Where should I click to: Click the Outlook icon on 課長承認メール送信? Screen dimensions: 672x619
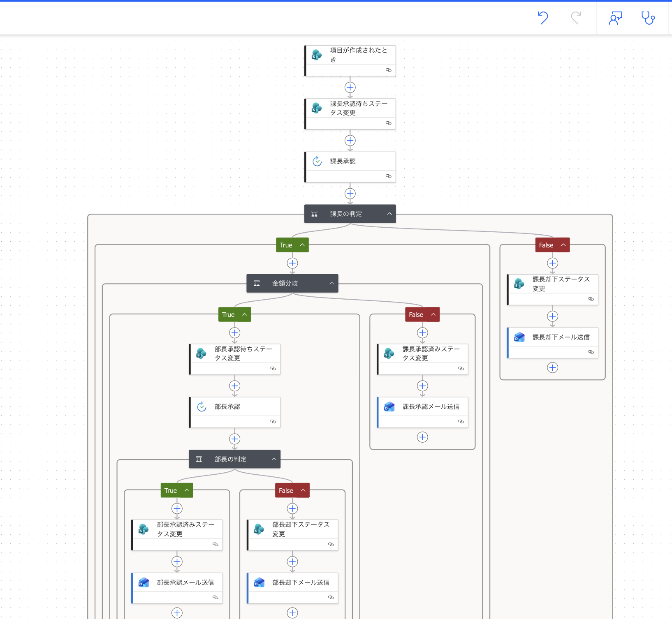(389, 407)
